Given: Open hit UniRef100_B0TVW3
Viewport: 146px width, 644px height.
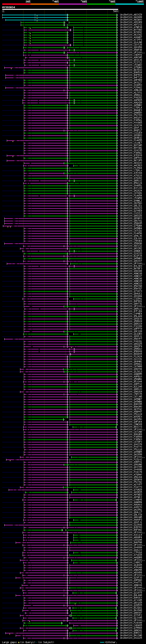Looking at the screenshot, I should click(131, 30).
